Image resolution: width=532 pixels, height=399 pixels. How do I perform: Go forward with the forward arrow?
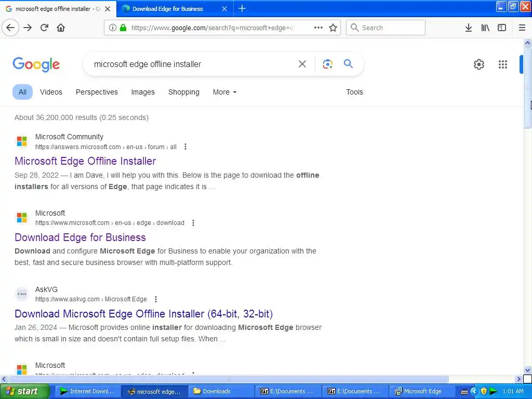coord(28,28)
